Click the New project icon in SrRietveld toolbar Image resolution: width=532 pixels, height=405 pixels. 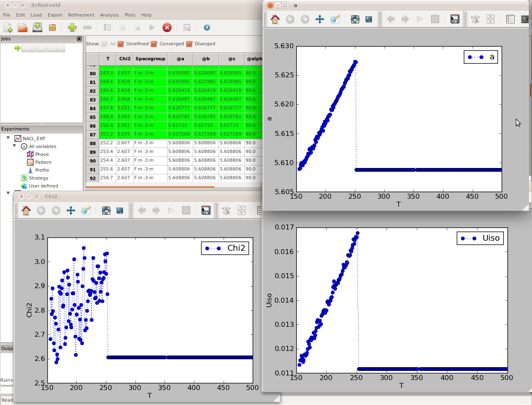[8, 27]
